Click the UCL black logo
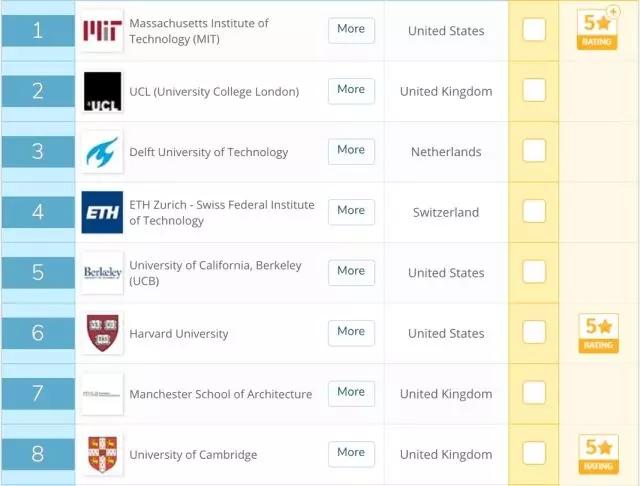The image size is (640, 486). tap(102, 91)
